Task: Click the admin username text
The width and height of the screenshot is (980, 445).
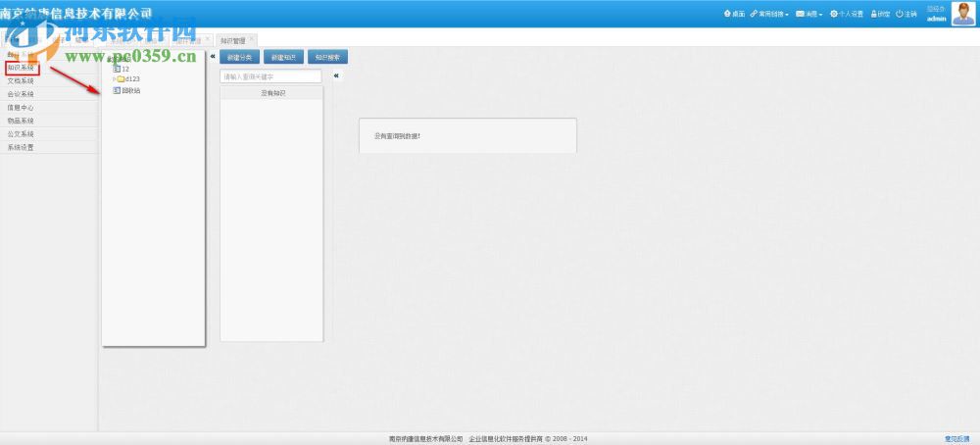Action: point(936,19)
